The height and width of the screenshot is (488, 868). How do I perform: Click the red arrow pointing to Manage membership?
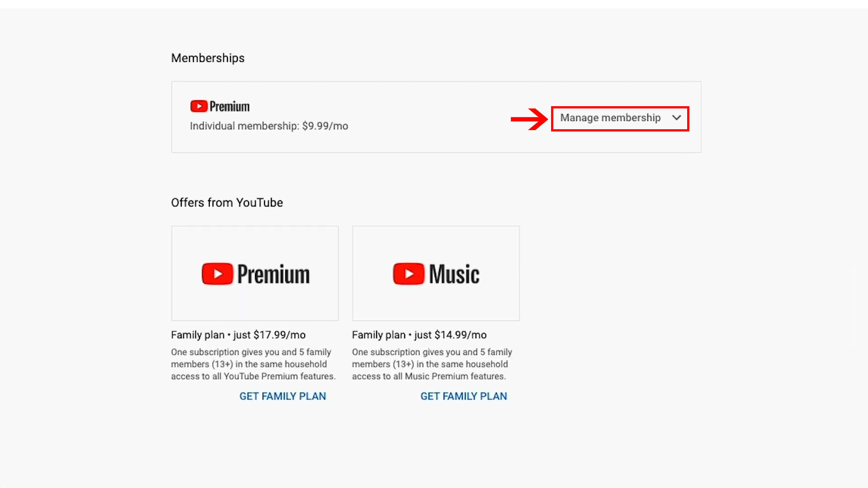(x=528, y=119)
